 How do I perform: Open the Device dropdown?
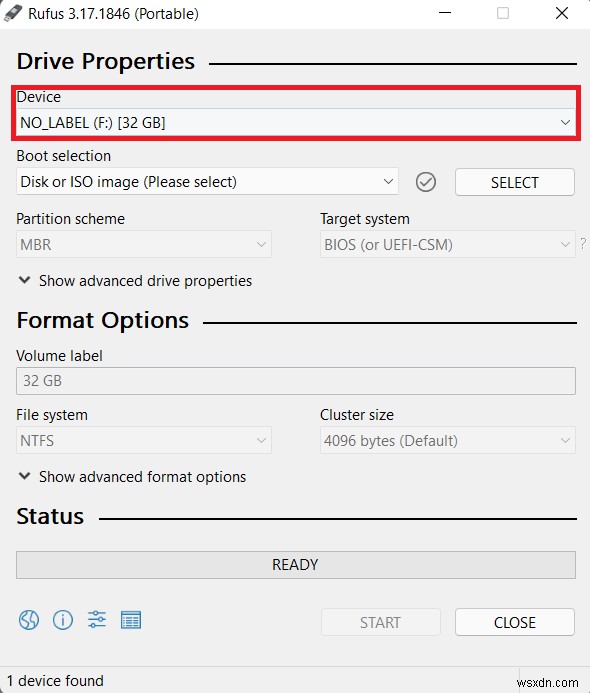(x=296, y=122)
